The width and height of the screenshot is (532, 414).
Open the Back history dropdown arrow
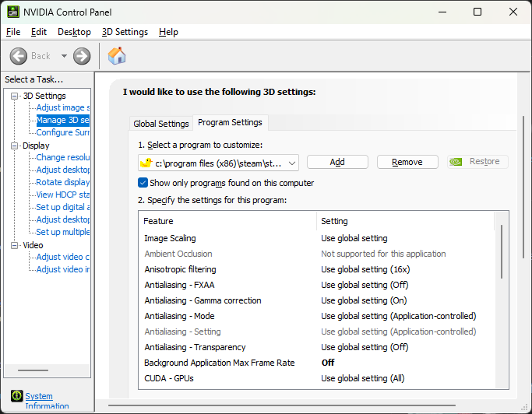click(64, 56)
